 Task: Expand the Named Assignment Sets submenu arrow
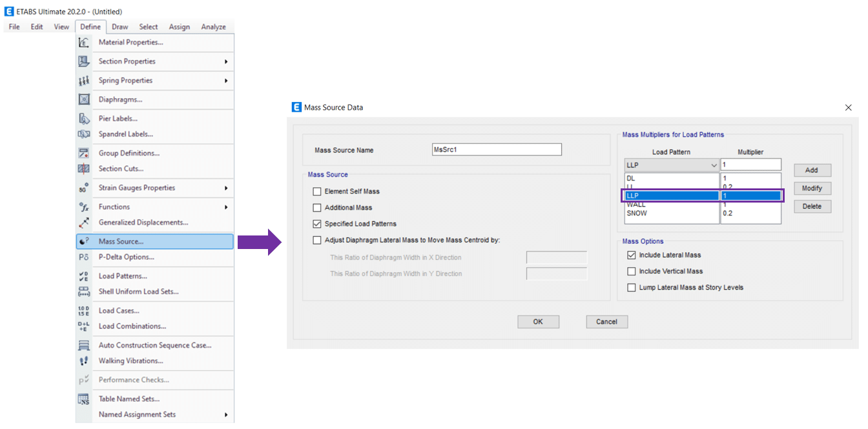pos(226,415)
